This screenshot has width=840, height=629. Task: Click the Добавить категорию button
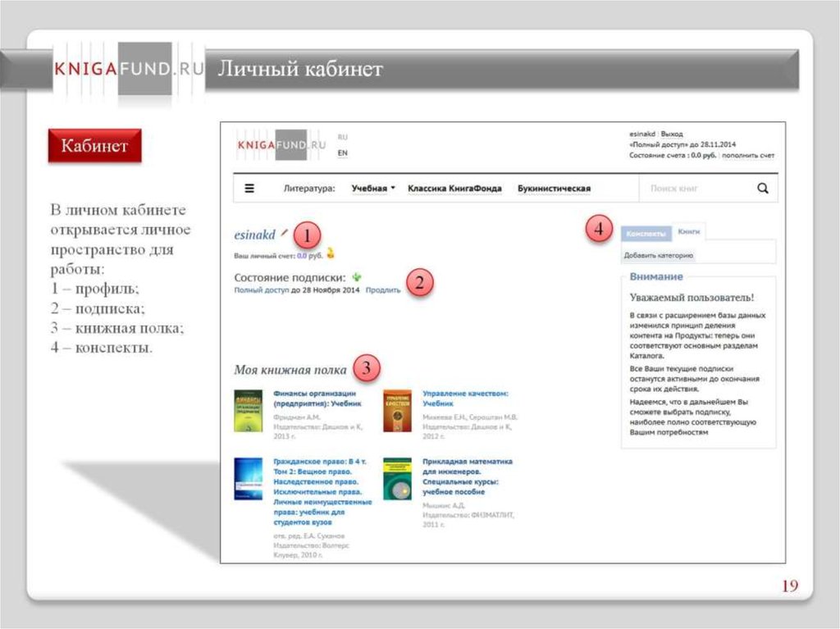659,255
